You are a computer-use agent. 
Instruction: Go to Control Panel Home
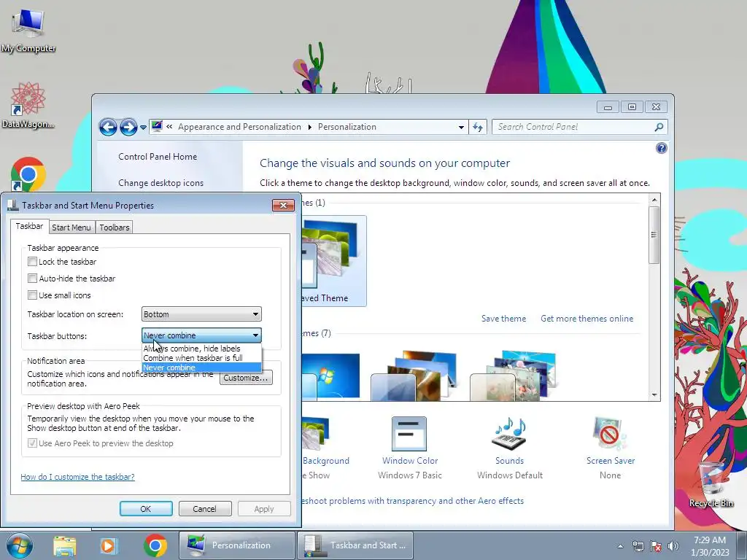click(158, 157)
